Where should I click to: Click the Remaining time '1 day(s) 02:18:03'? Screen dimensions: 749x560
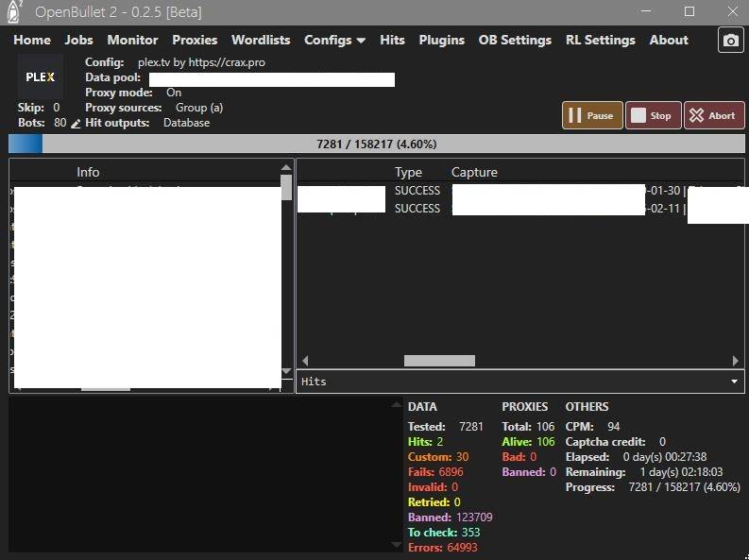tap(681, 472)
